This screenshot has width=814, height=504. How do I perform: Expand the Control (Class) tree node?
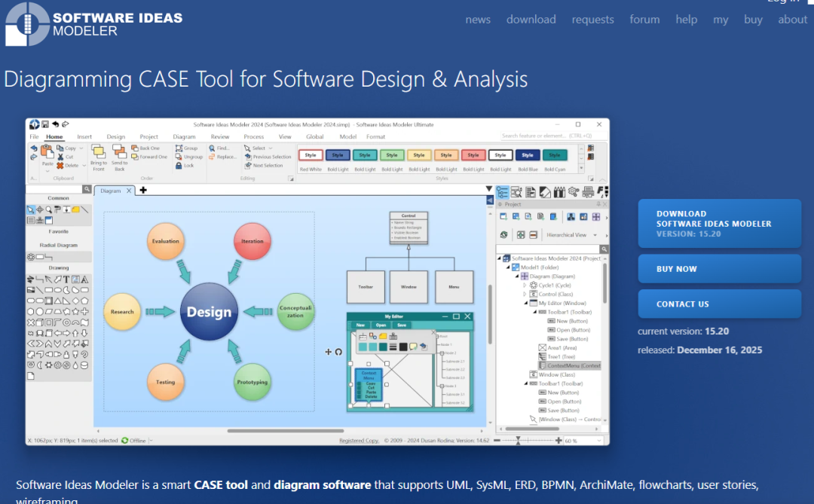[525, 295]
